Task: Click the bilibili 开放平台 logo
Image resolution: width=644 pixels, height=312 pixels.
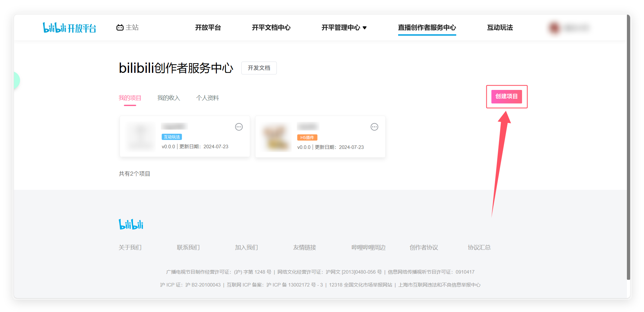Action: pyautogui.click(x=69, y=28)
